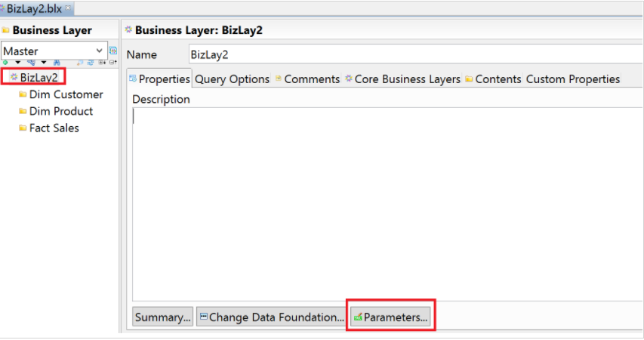Click the expand all tree icon
644x340 pixels.
pos(102,63)
